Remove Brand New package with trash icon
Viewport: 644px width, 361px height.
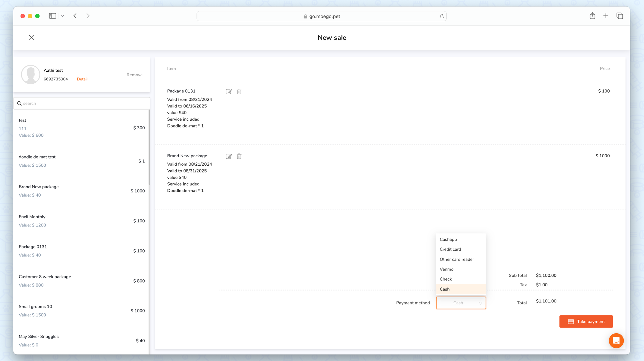click(239, 156)
